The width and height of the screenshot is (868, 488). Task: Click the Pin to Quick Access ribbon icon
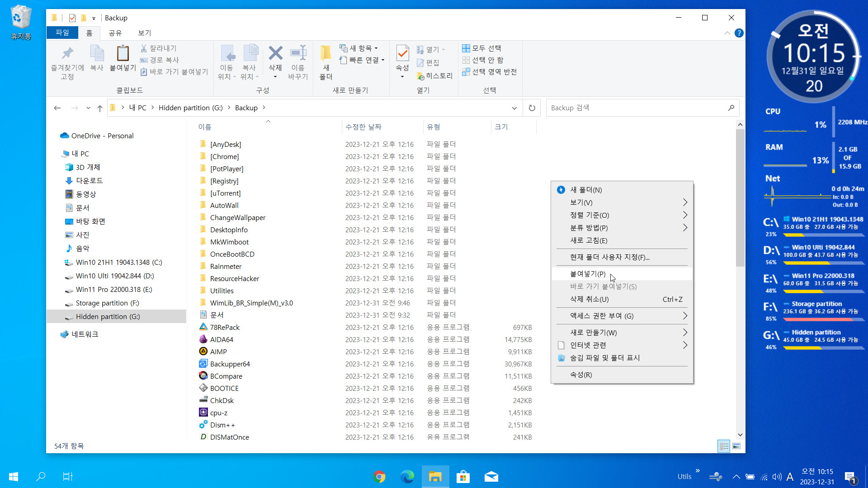pos(67,53)
